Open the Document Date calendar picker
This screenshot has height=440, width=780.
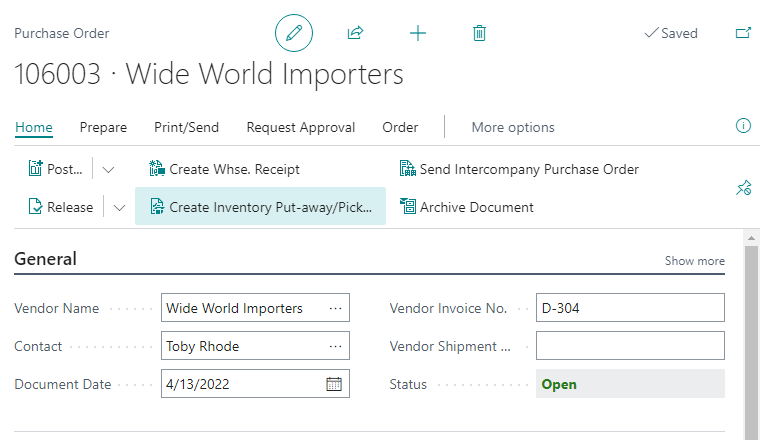[334, 384]
